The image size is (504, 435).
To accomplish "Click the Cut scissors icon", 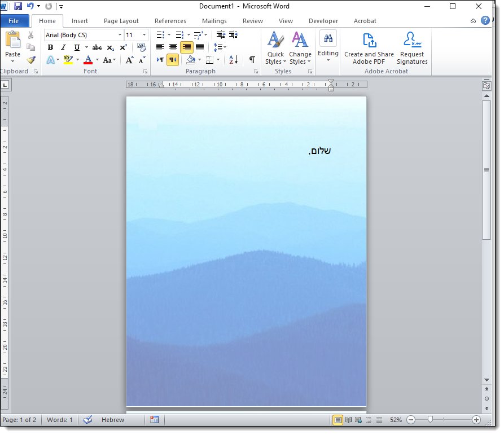I will (x=31, y=35).
